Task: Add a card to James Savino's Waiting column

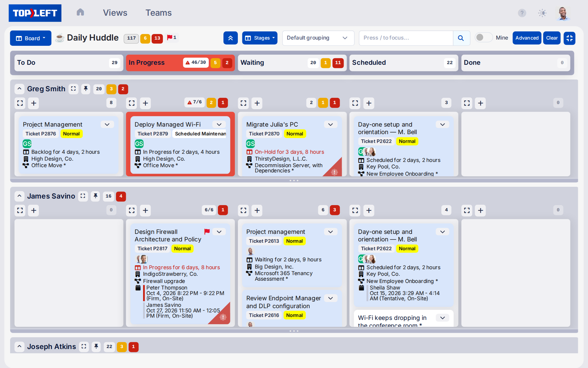Action: click(x=257, y=210)
